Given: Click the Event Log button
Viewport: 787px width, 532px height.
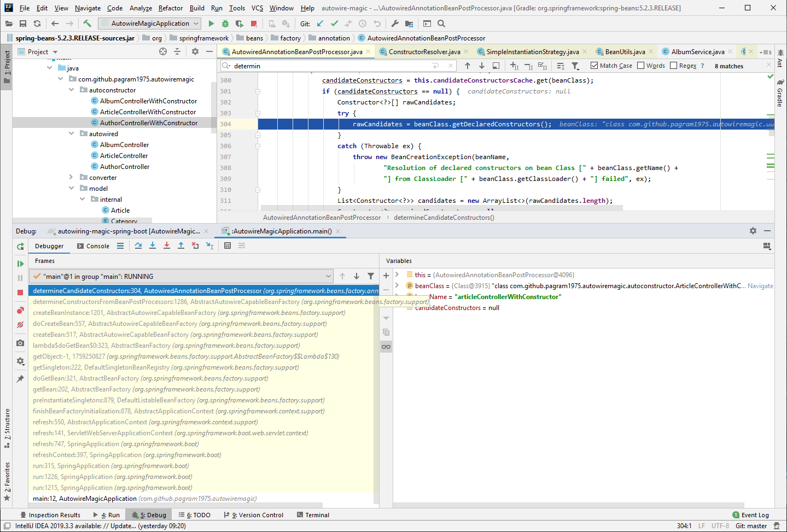Looking at the screenshot, I should [x=751, y=515].
